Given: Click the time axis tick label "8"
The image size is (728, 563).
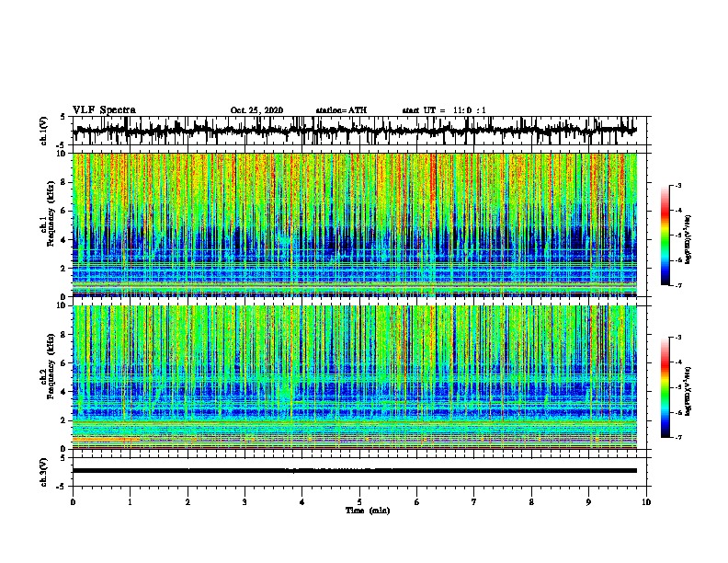Looking at the screenshot, I should coord(531,502).
